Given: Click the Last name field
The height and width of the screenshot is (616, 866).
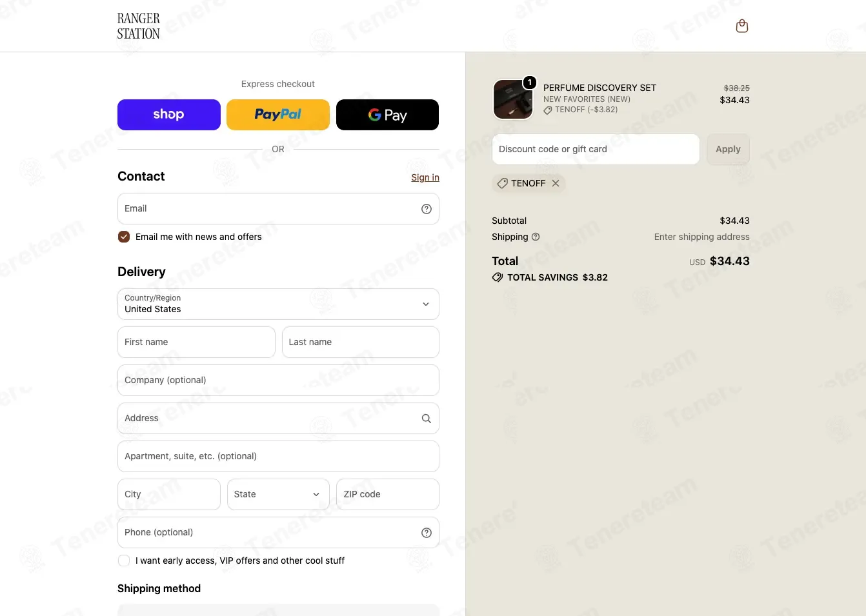Looking at the screenshot, I should (361, 342).
